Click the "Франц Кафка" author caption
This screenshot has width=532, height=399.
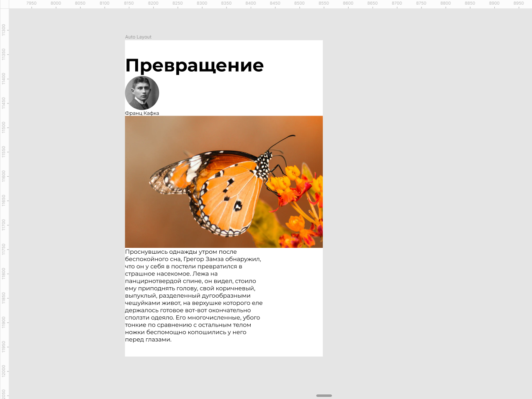click(142, 113)
